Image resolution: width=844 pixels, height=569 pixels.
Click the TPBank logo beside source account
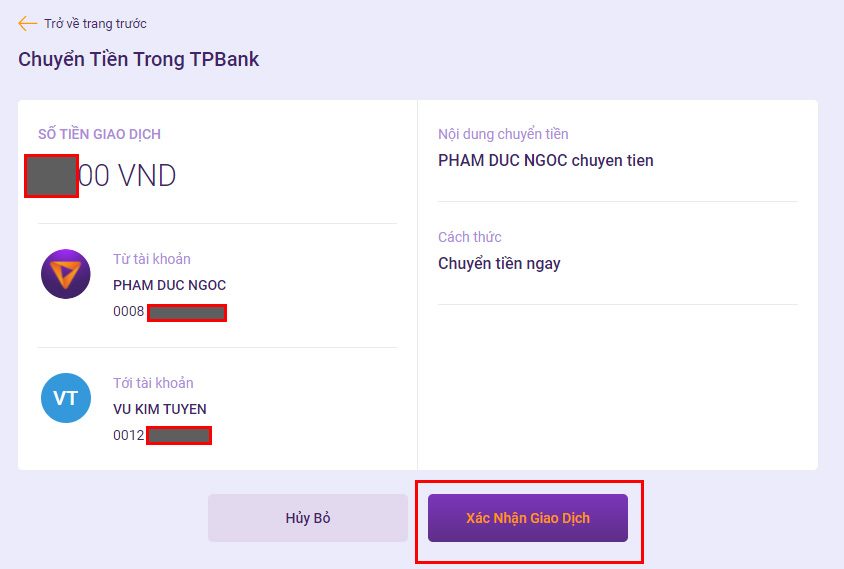click(x=66, y=274)
